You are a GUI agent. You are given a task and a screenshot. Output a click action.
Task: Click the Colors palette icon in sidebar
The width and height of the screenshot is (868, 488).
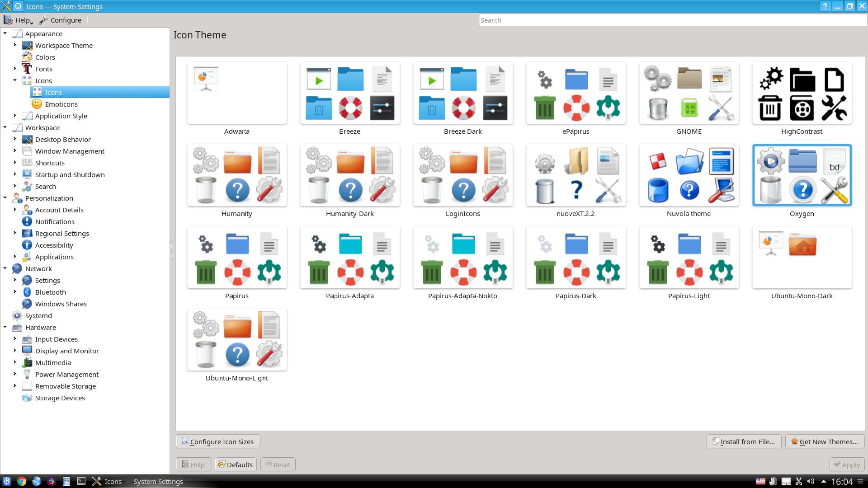[27, 57]
